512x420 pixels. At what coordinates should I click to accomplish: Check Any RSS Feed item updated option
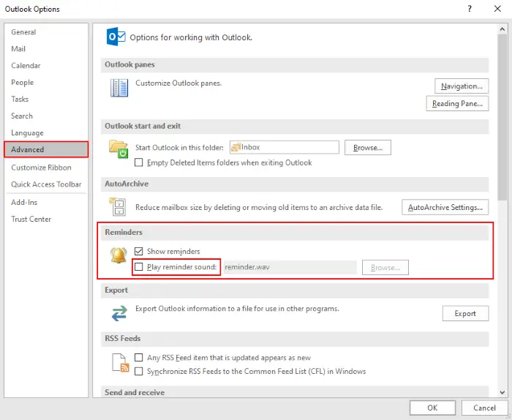pyautogui.click(x=139, y=357)
